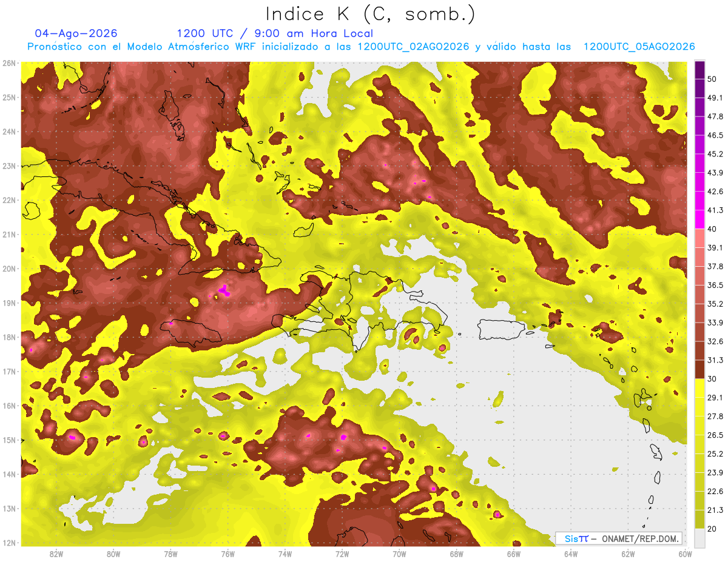Click the colorbar value "31.3"

click(x=715, y=360)
